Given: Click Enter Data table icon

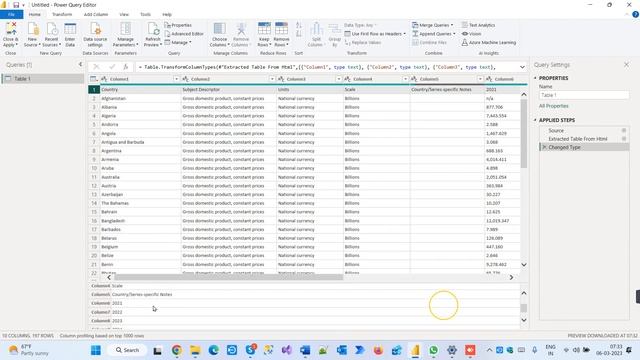Looking at the screenshot, I should coord(70,29).
